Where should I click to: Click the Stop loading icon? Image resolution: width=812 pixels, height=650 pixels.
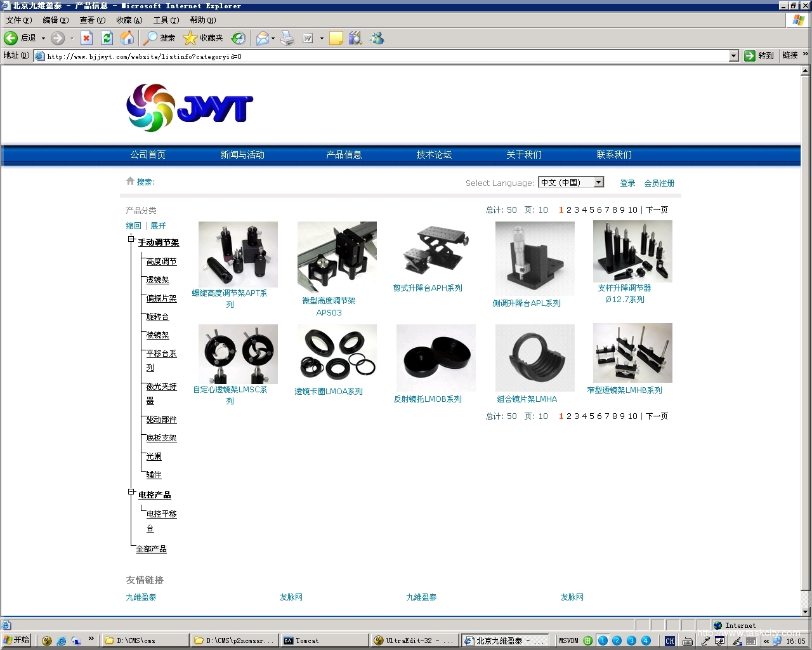click(87, 38)
